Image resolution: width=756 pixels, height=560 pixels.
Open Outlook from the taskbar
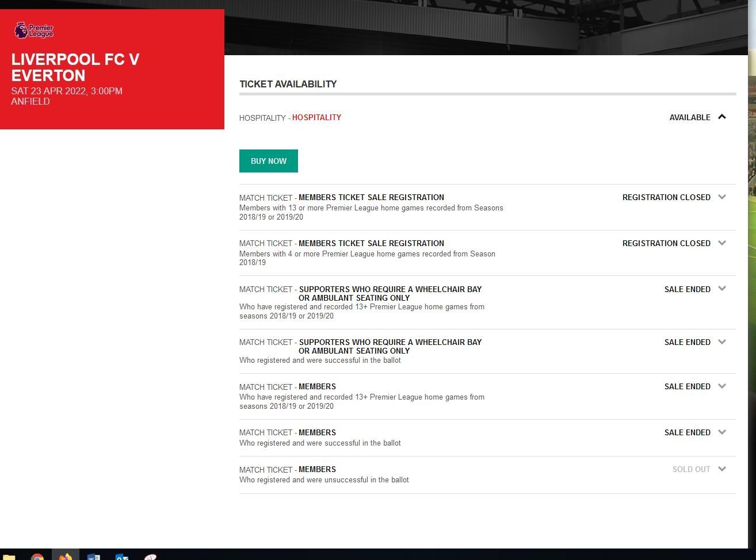point(121,557)
